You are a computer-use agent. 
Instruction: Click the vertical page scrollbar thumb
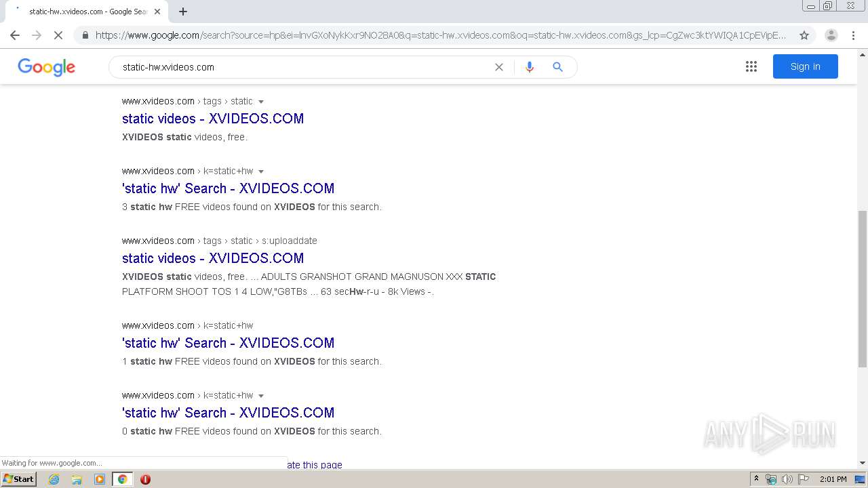pyautogui.click(x=863, y=289)
